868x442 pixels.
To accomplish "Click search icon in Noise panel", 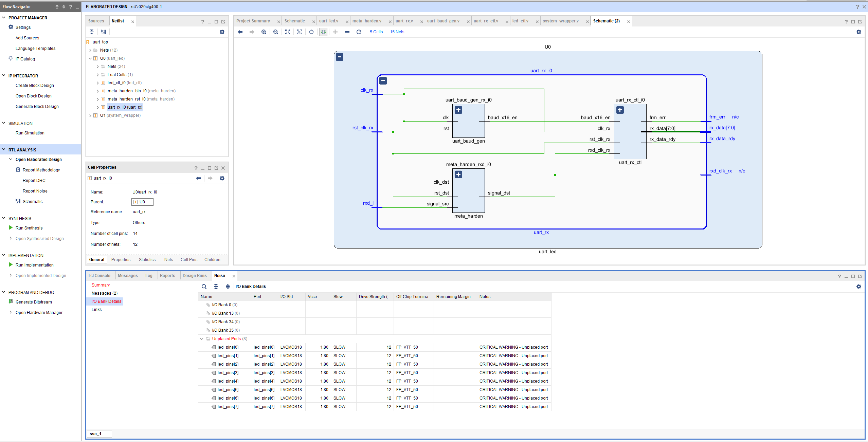I will (x=204, y=287).
